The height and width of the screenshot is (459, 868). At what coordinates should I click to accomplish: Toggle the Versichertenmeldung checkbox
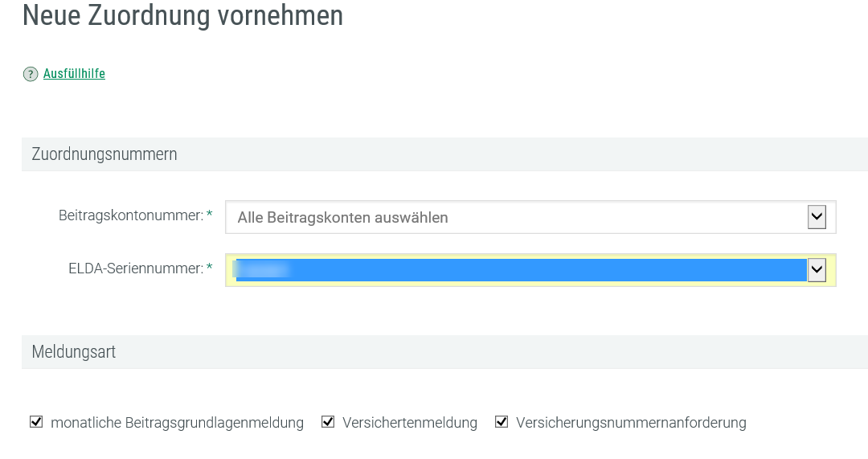click(x=328, y=422)
